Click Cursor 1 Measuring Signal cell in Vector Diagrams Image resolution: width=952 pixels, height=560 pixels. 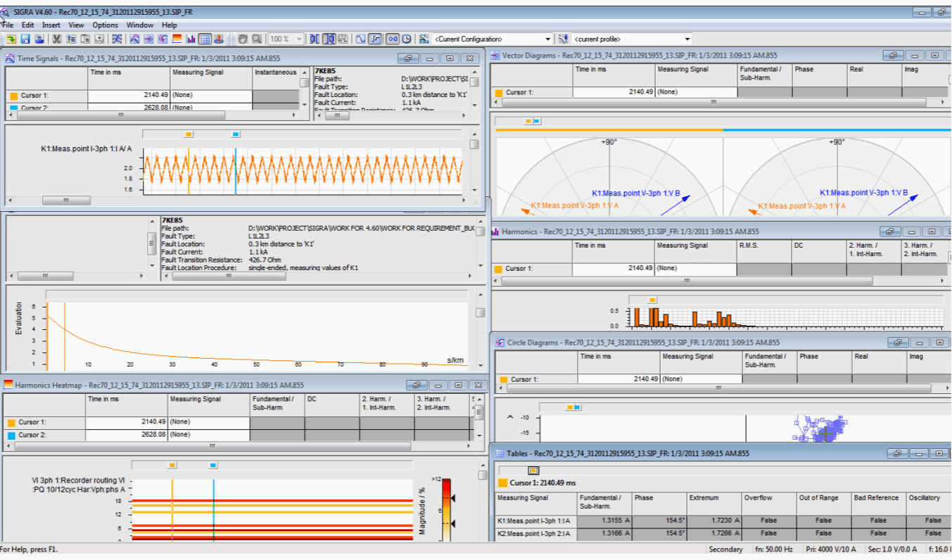[x=697, y=92]
